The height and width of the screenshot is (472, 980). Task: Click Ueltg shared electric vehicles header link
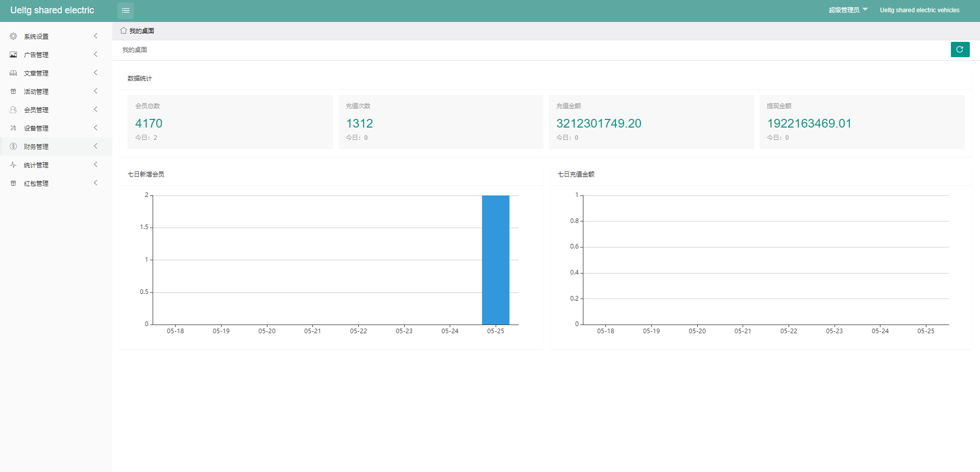coord(919,10)
